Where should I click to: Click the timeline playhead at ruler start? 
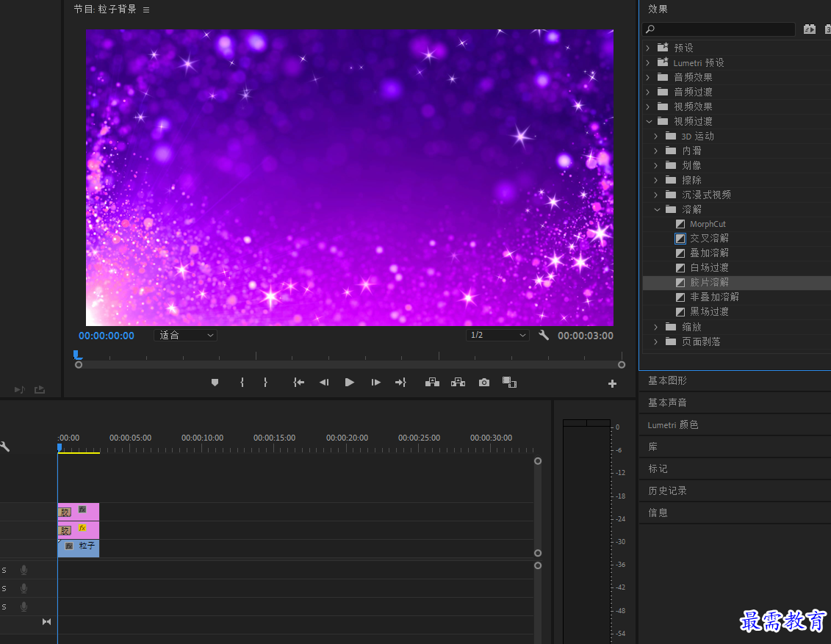(60, 448)
